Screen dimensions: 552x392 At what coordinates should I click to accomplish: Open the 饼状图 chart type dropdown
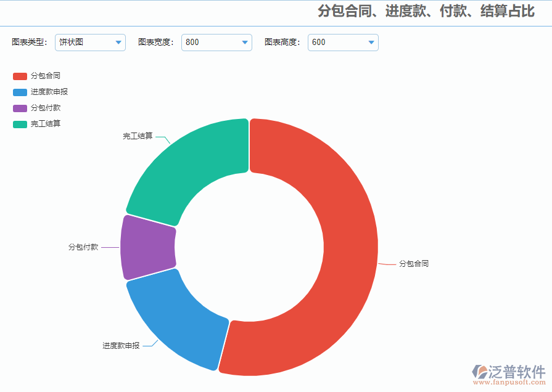point(90,43)
